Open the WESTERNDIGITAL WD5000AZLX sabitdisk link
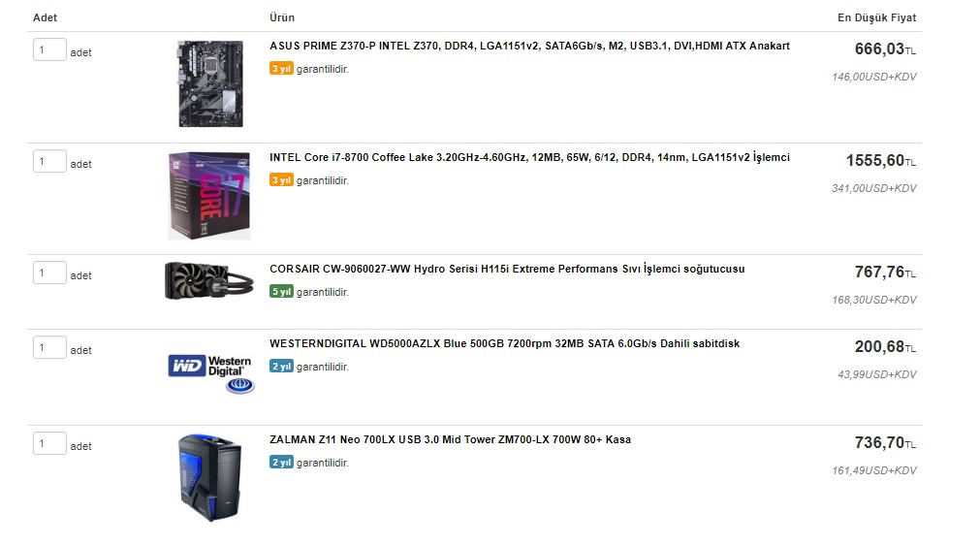The height and width of the screenshot is (546, 980). tap(504, 343)
